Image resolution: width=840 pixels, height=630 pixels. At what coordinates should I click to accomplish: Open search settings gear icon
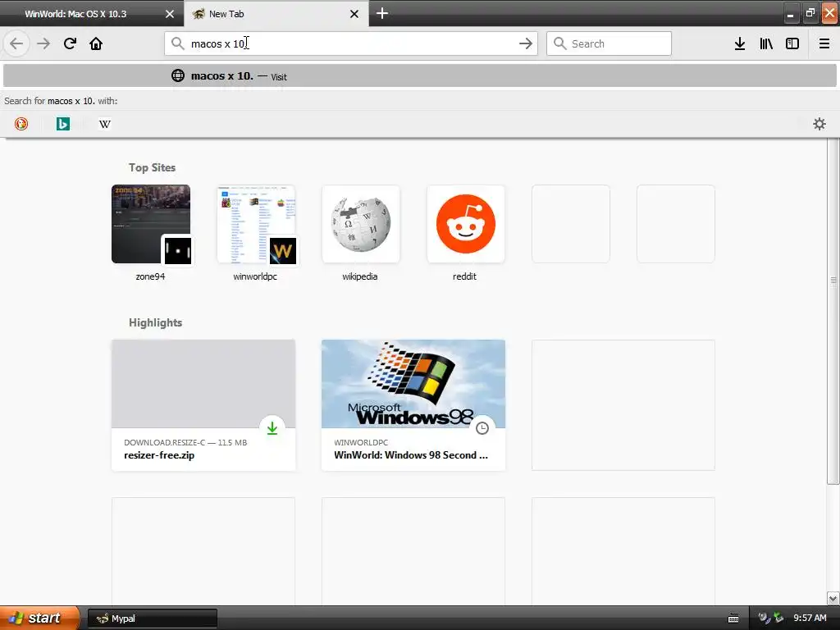[x=819, y=124]
